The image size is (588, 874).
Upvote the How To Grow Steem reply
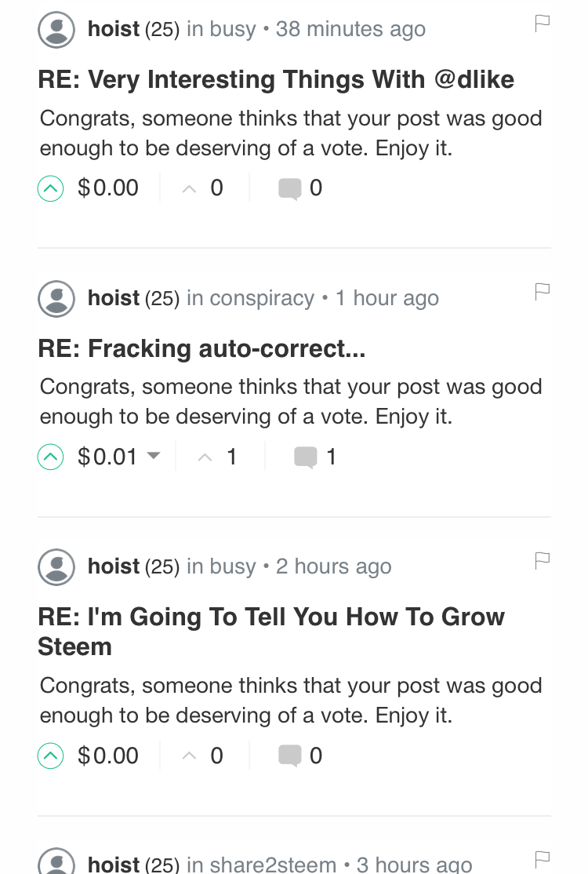coord(51,756)
